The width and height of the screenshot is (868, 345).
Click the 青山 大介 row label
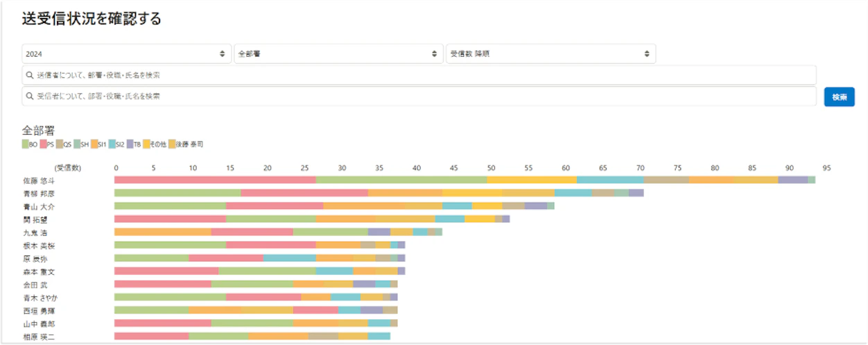[x=38, y=206]
